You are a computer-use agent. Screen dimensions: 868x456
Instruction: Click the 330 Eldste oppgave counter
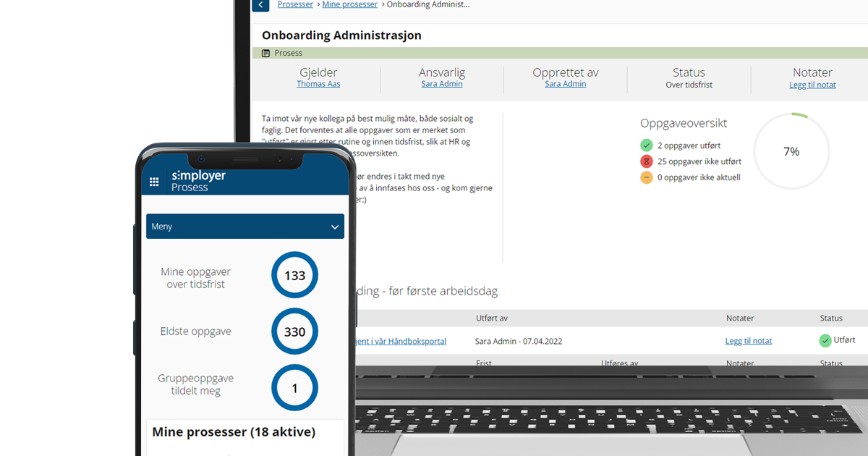pyautogui.click(x=294, y=332)
